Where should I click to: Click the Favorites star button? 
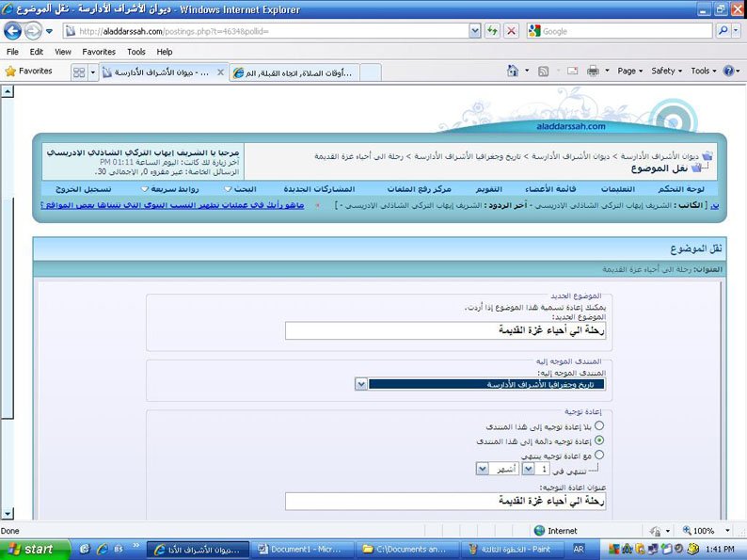pyautogui.click(x=29, y=71)
